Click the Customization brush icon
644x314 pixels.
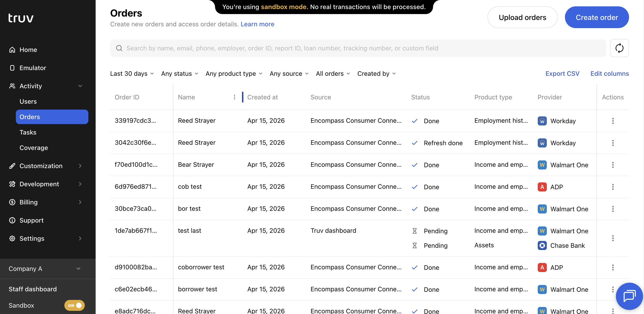point(12,166)
